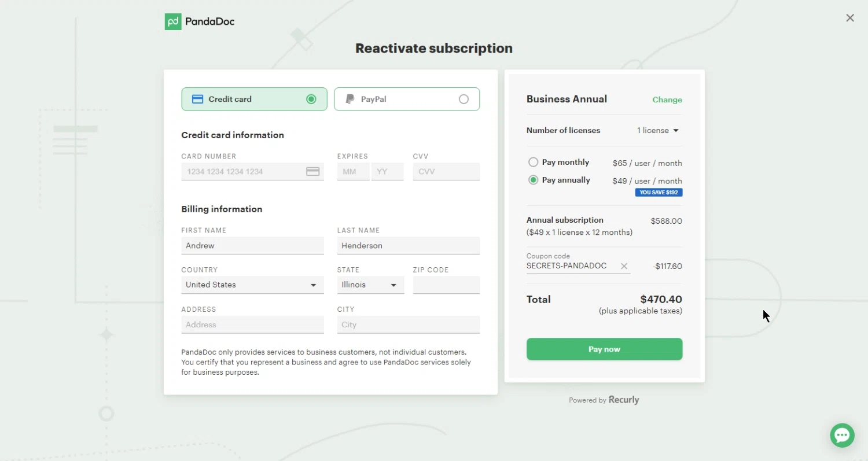Click the PandaDoc logo icon
Viewport: 868px width, 461px height.
(x=173, y=22)
